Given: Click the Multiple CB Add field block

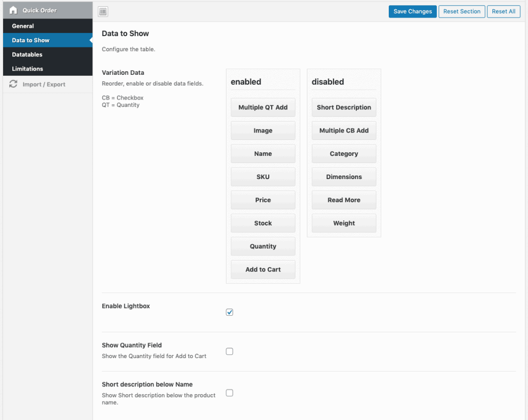Looking at the screenshot, I should pyautogui.click(x=344, y=131).
